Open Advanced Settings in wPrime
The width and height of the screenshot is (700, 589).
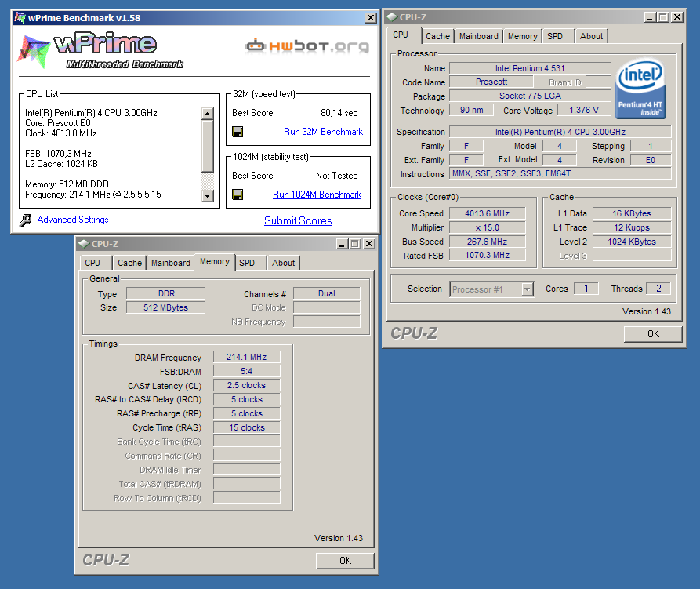click(x=73, y=220)
